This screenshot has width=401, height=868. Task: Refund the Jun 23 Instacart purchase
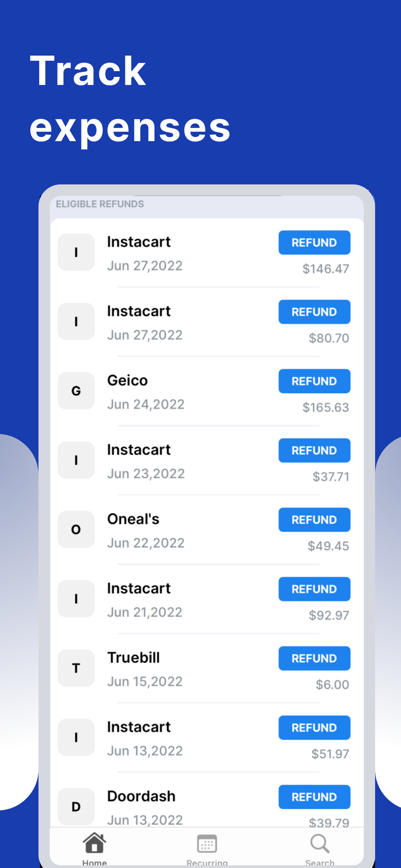(314, 450)
